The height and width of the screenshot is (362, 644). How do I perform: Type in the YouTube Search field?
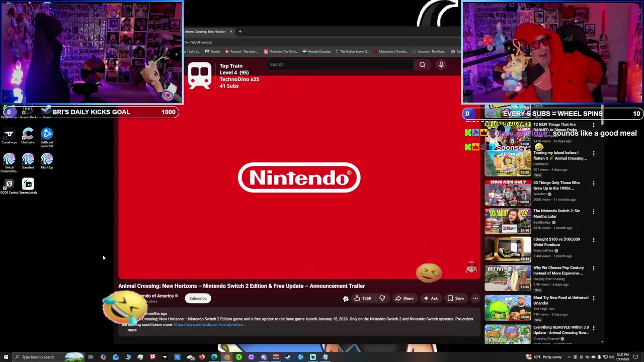[x=340, y=64]
